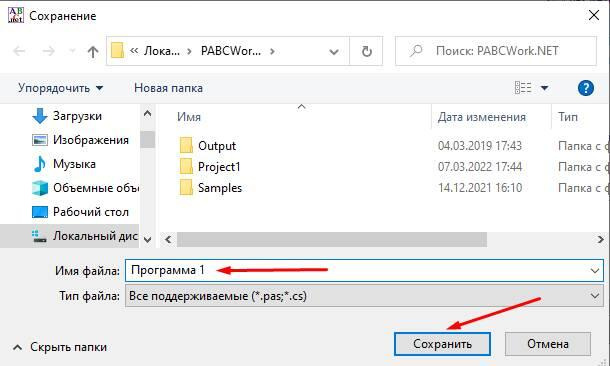Sort by the 'Тип' column header
Viewport: 610px width, 366px height.
pos(568,117)
